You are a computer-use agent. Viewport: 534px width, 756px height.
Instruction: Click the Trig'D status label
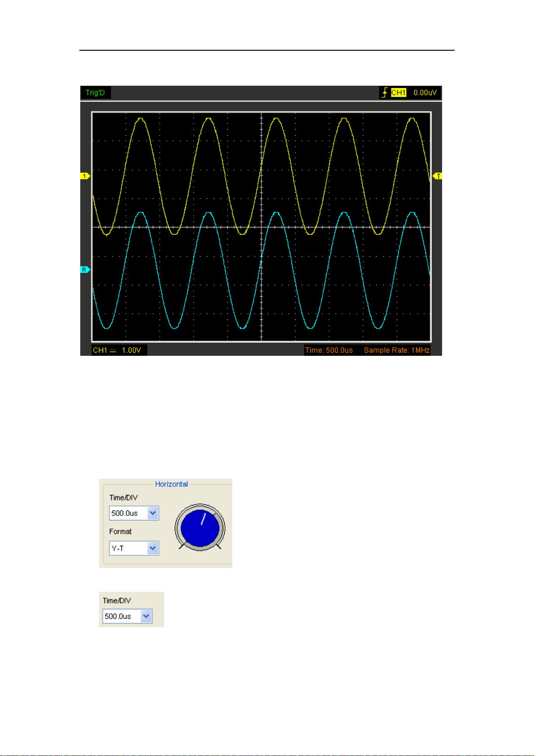pyautogui.click(x=95, y=93)
